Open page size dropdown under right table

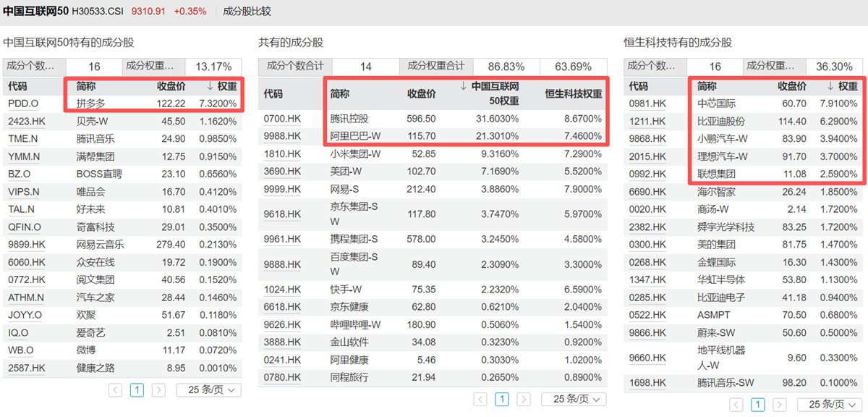pyautogui.click(x=830, y=404)
